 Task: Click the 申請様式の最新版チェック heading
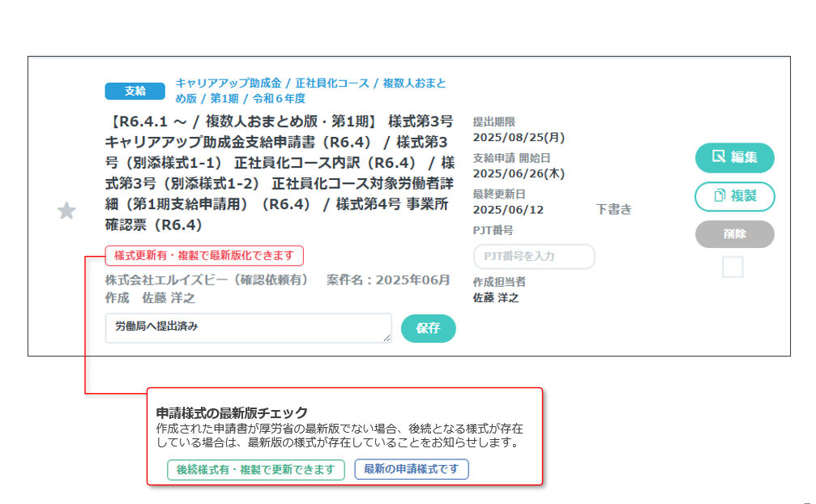pos(232,412)
